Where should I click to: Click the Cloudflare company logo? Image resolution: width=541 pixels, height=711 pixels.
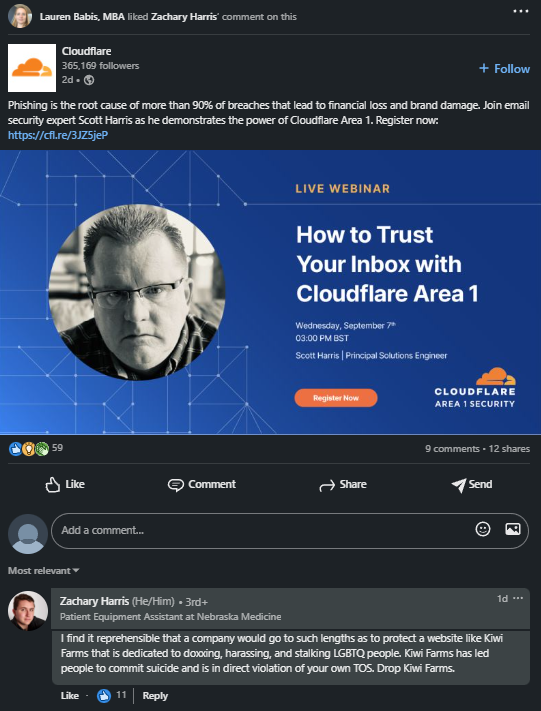click(x=32, y=68)
